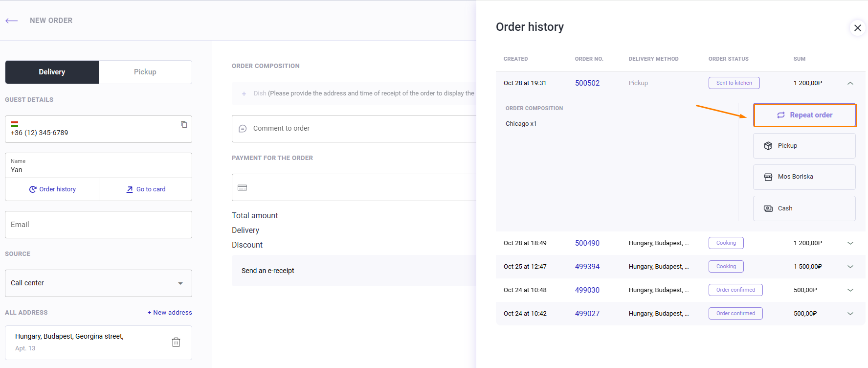Viewport: 868px width, 368px height.
Task: Select the Georgina street address card
Action: pos(98,343)
